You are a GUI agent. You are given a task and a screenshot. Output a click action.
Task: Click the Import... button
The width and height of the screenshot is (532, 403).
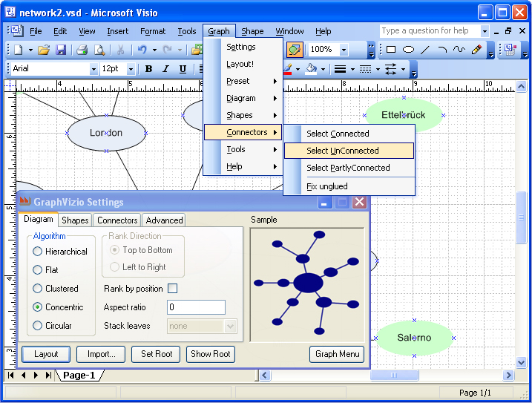(101, 354)
